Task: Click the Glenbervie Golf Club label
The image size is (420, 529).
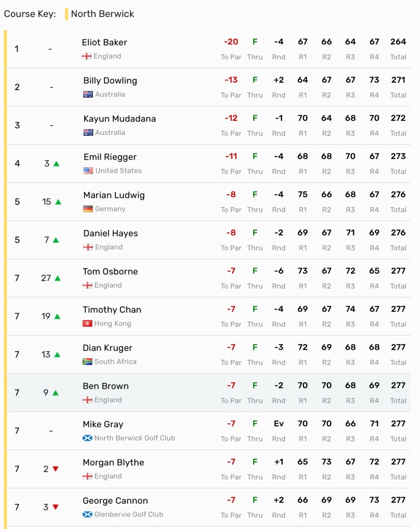Action: 129,515
